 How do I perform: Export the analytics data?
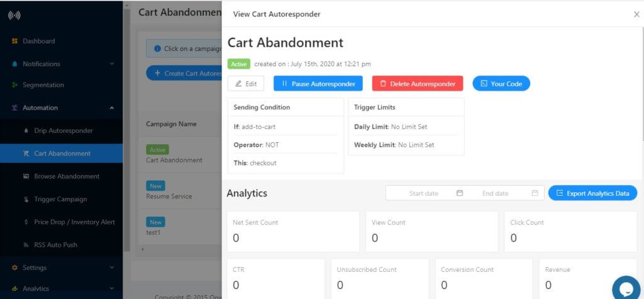tap(592, 193)
